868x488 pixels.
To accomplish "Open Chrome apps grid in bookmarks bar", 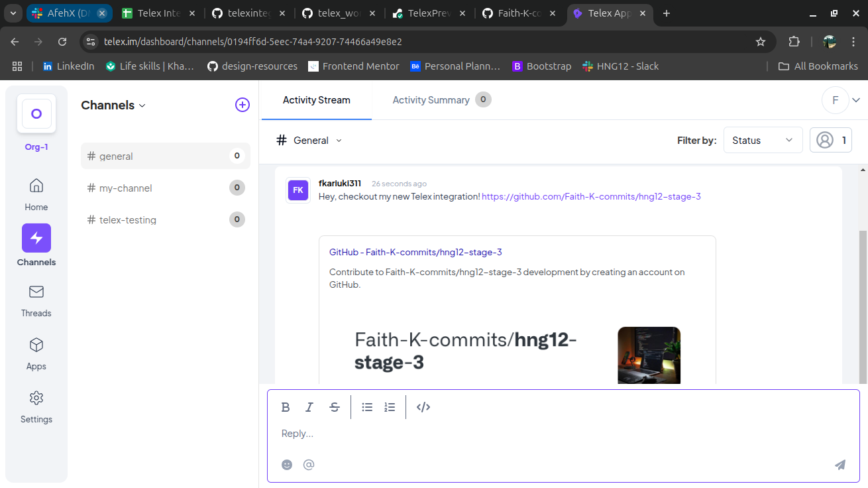I will coord(17,66).
